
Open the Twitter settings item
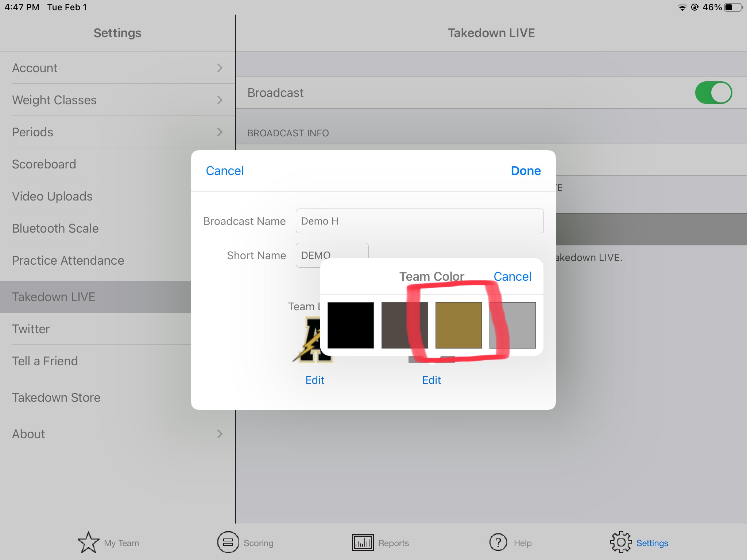pos(31,329)
